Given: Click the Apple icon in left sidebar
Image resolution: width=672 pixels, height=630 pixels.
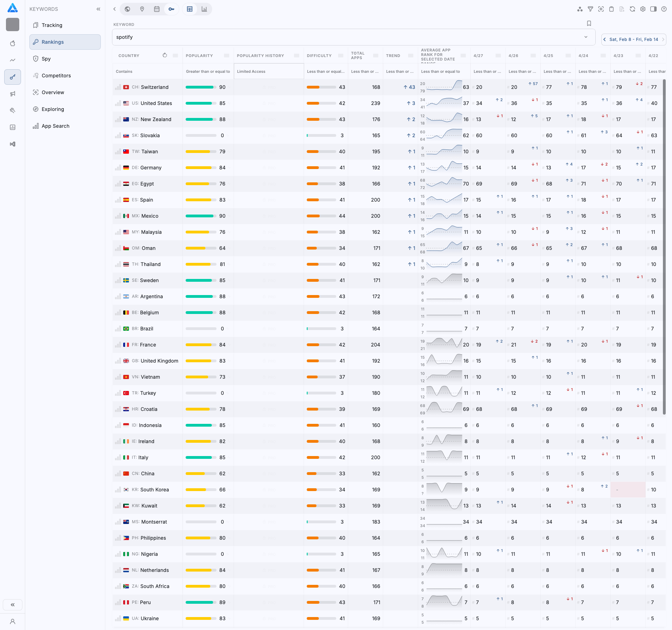Looking at the screenshot, I should click(13, 43).
